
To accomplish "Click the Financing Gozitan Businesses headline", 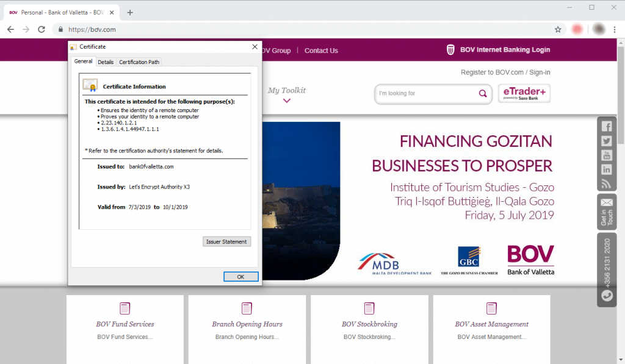I will (x=463, y=154).
